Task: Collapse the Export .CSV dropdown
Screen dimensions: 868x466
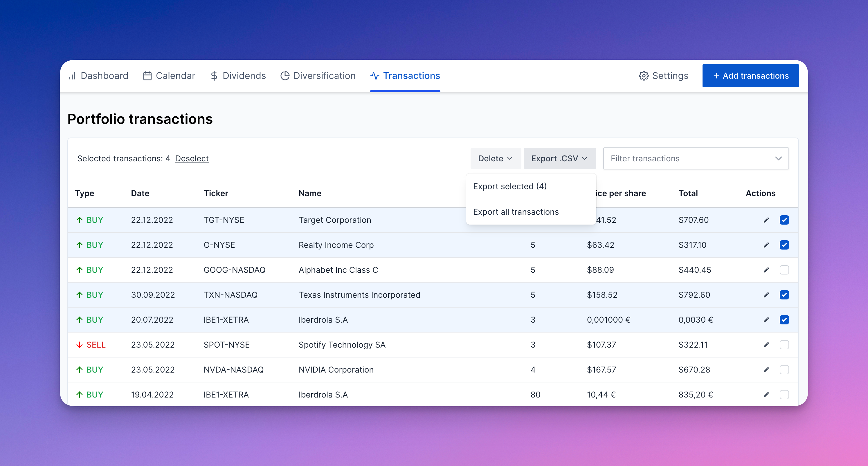Action: pyautogui.click(x=559, y=158)
